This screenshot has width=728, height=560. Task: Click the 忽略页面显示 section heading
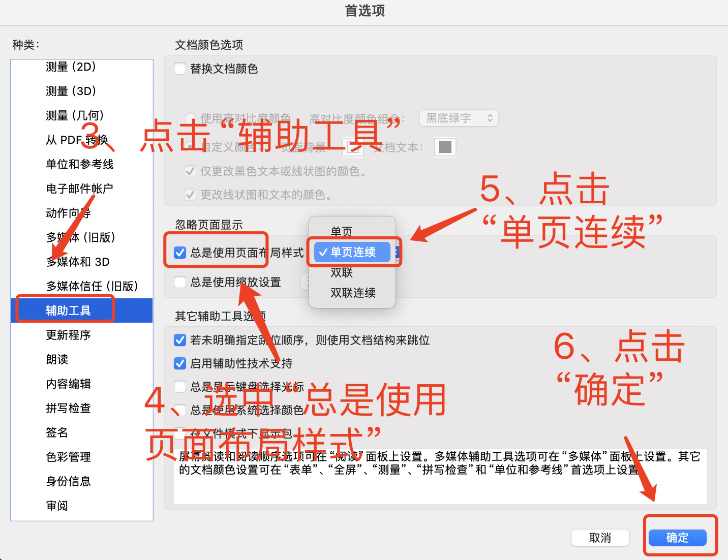pos(209,225)
